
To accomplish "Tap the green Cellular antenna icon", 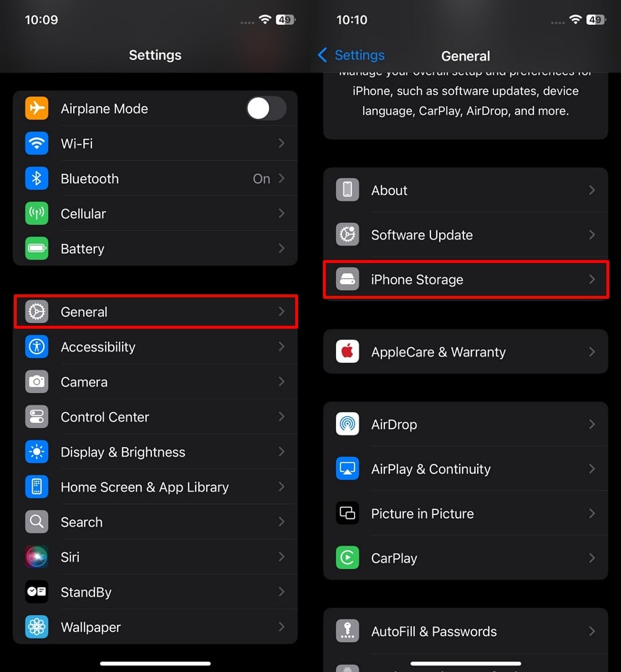I will [x=37, y=213].
